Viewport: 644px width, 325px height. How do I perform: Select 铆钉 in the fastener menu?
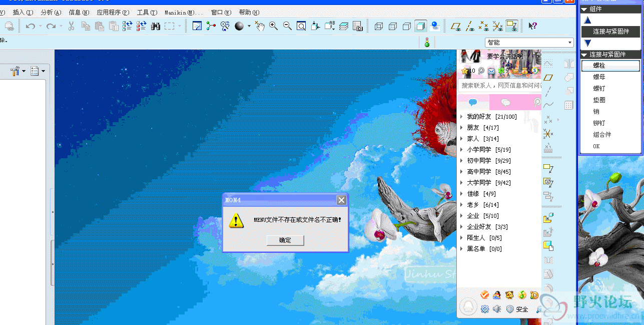click(x=610, y=123)
